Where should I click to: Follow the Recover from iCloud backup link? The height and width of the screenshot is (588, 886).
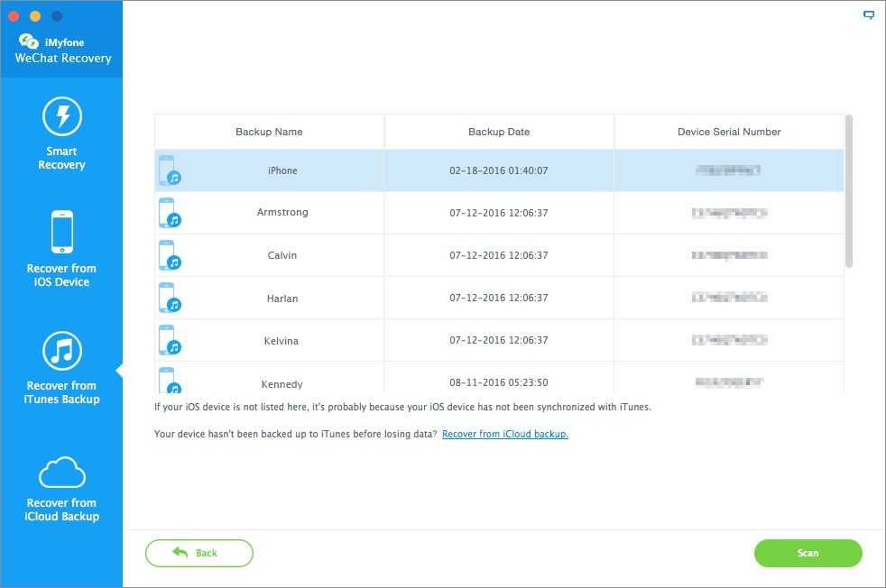pyautogui.click(x=504, y=434)
